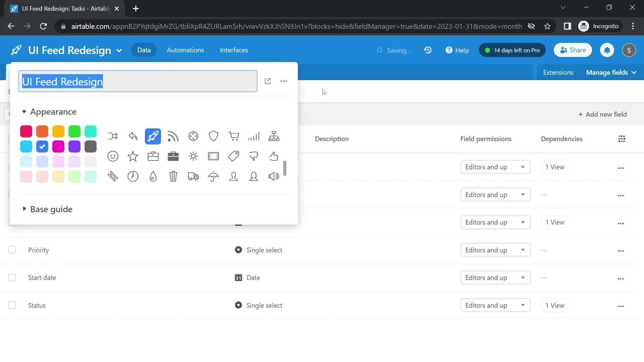Viewport: 644px width, 362px height.
Task: Open Manage fields dropdown
Action: click(611, 72)
